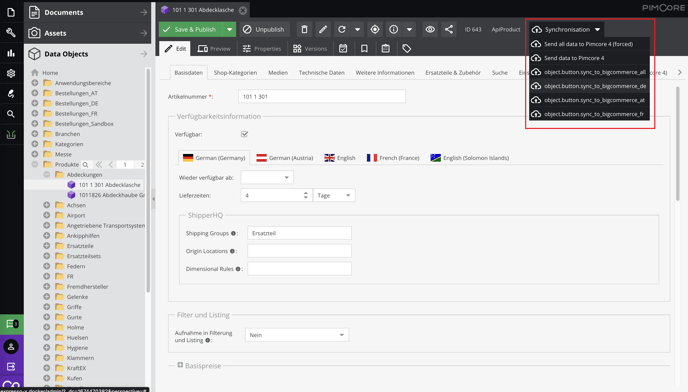
Task: Click the search icon next to Produkte folder
Action: pyautogui.click(x=86, y=165)
